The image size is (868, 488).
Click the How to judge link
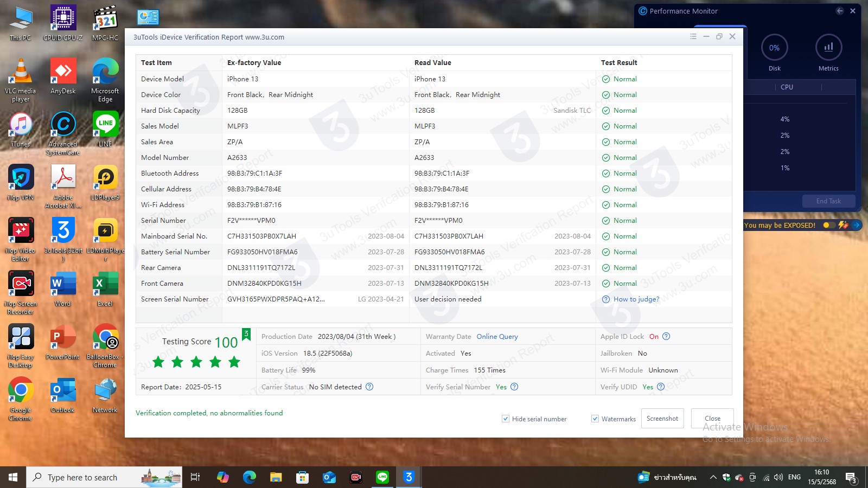[636, 299]
